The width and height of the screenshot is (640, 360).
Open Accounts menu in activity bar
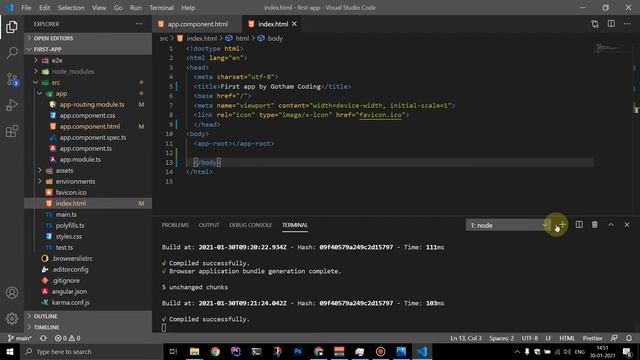tap(12, 293)
